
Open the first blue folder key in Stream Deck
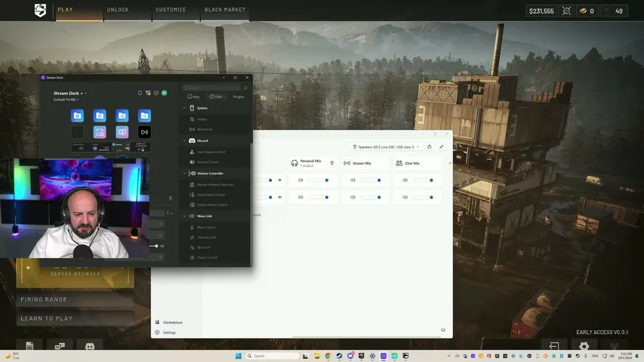[77, 115]
